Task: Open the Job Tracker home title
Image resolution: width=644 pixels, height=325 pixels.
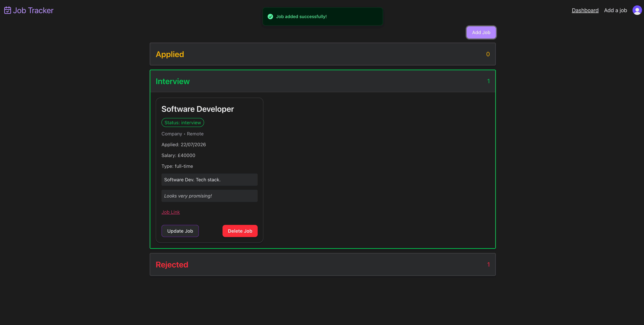Action: [x=33, y=10]
